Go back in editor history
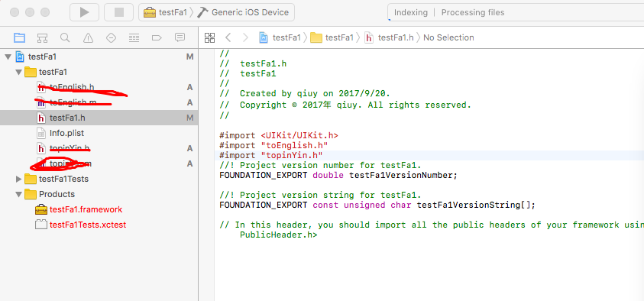The width and height of the screenshot is (644, 301). [x=228, y=37]
